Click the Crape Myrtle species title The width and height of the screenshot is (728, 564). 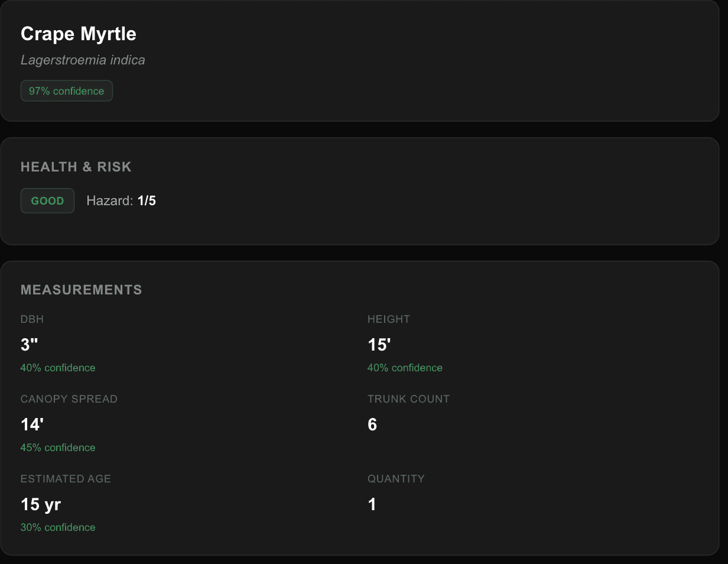(x=79, y=34)
